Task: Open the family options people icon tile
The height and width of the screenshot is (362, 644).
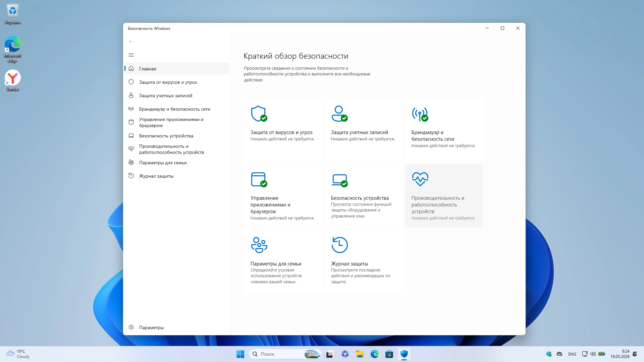Action: (x=259, y=245)
